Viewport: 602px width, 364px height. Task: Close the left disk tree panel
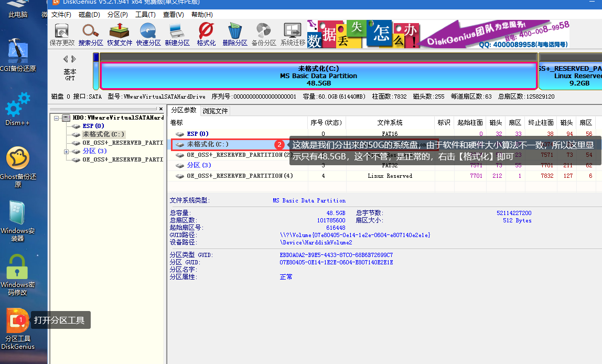point(161,109)
